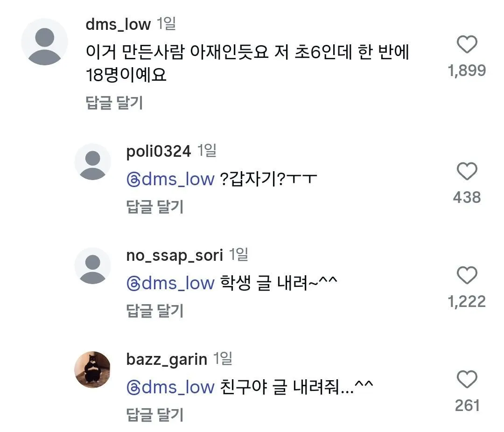
Task: Open the username poli0324
Action: (x=157, y=151)
